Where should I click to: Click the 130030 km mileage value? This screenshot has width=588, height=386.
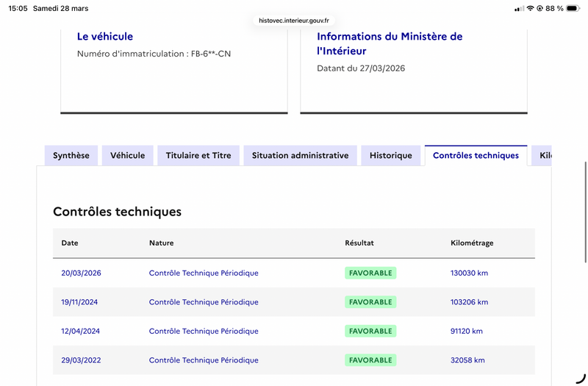click(x=469, y=273)
